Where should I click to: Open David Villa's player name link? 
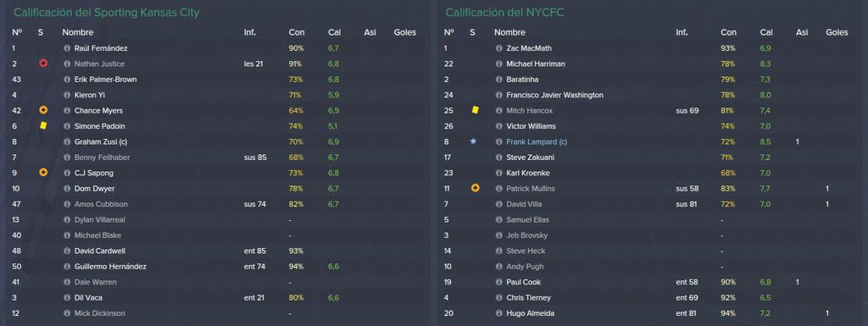point(524,204)
